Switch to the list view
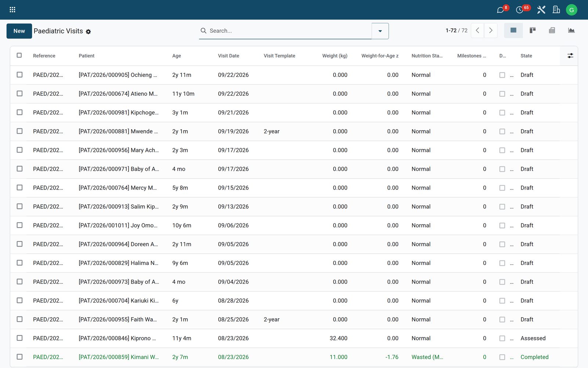This screenshot has height=368, width=588. pyautogui.click(x=513, y=31)
